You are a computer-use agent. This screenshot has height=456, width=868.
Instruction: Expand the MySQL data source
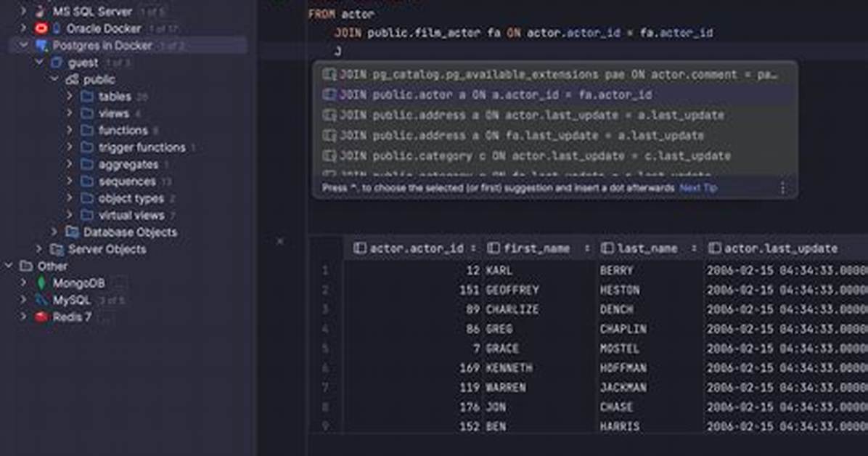(x=22, y=300)
